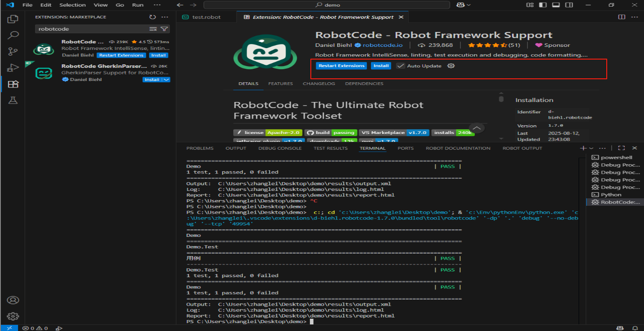Click Restart Extensions on the extension details page
The image size is (644, 331).
coord(342,66)
